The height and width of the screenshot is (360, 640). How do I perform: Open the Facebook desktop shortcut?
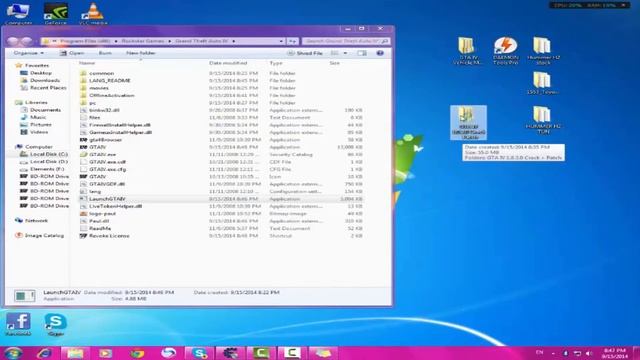pos(18,324)
